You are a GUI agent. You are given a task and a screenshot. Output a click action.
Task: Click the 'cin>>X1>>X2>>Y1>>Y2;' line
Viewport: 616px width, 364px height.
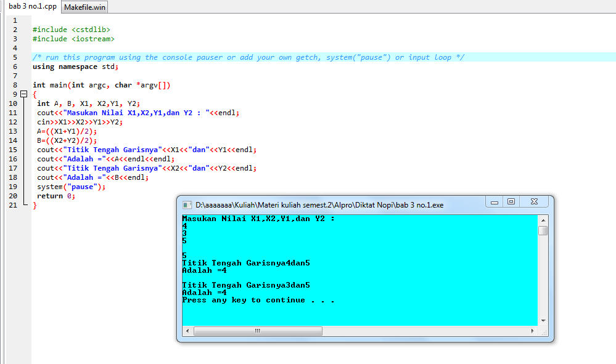tap(80, 122)
